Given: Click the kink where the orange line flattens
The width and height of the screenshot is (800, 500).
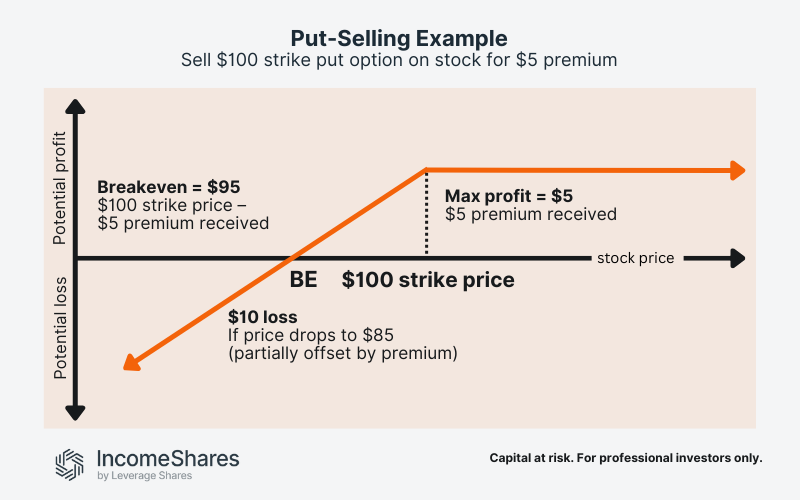Looking at the screenshot, I should pos(427,169).
